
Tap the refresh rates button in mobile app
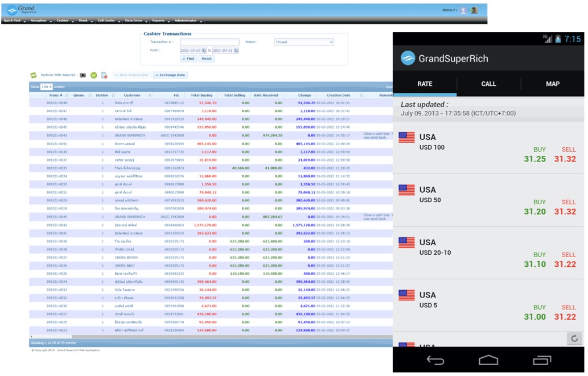tap(574, 338)
